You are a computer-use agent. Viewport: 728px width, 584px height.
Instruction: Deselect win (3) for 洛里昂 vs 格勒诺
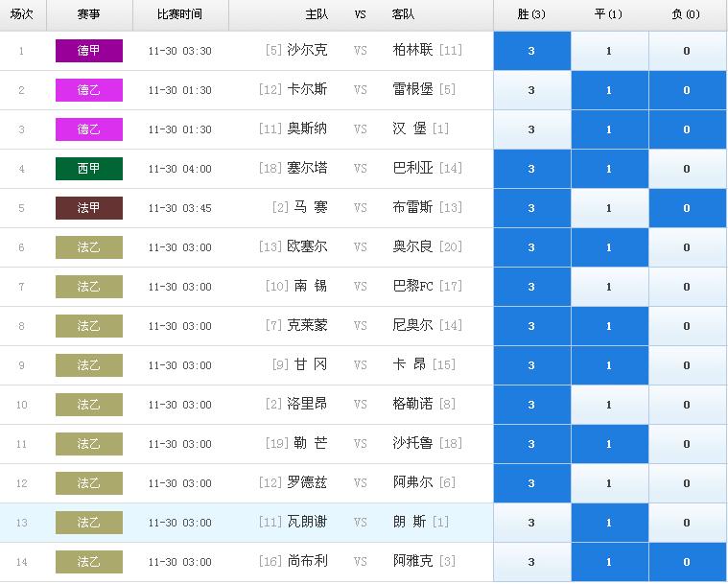pos(532,405)
